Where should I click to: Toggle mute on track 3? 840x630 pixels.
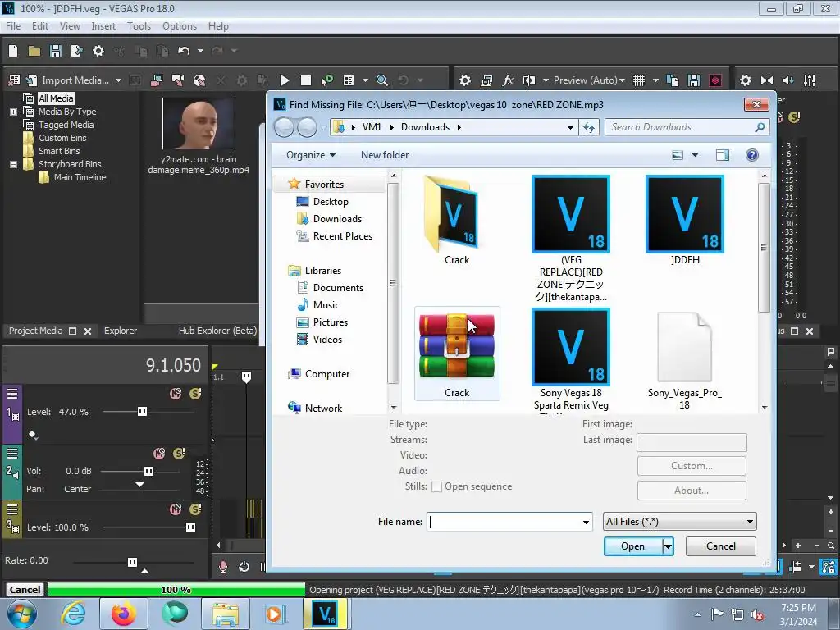[x=176, y=509]
